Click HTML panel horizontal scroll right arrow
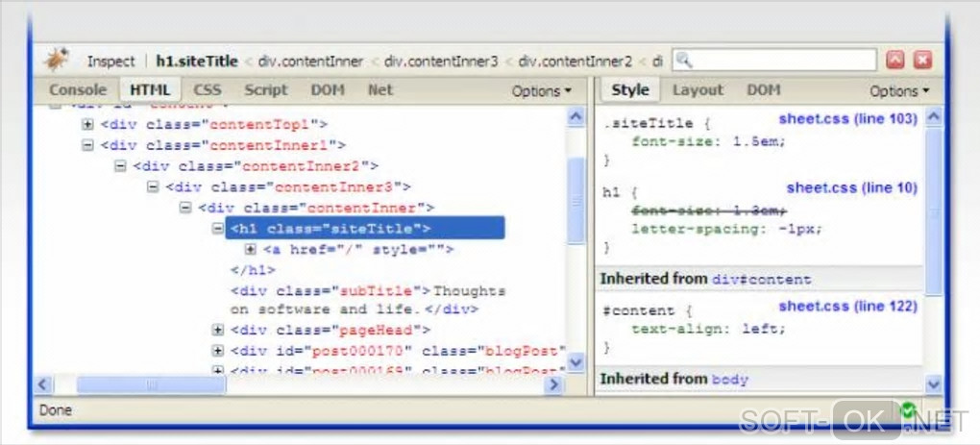Image resolution: width=980 pixels, height=445 pixels. pos(553,384)
